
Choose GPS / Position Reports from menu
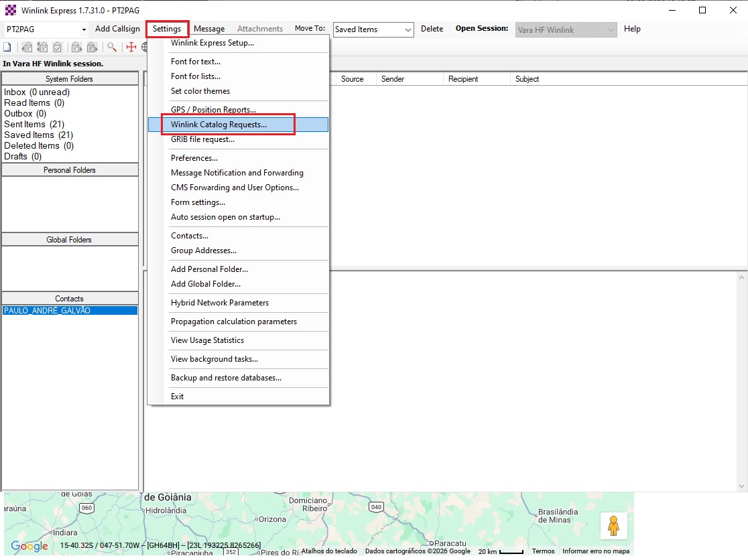[213, 110]
